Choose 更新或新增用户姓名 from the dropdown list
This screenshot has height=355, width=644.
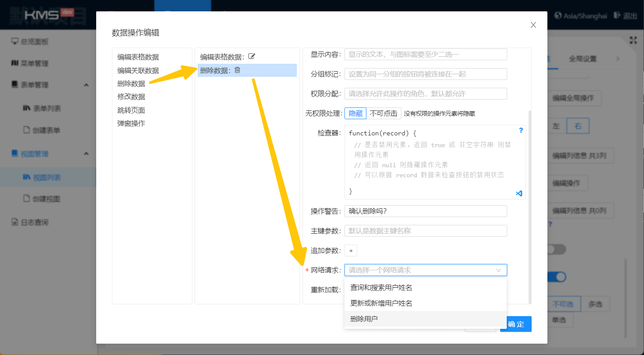[381, 303]
